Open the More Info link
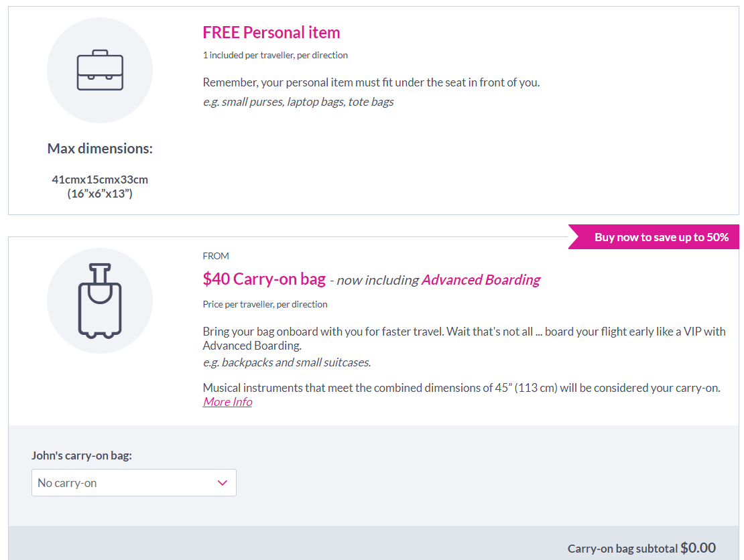Viewport: 744px width, 560px height. tap(227, 402)
